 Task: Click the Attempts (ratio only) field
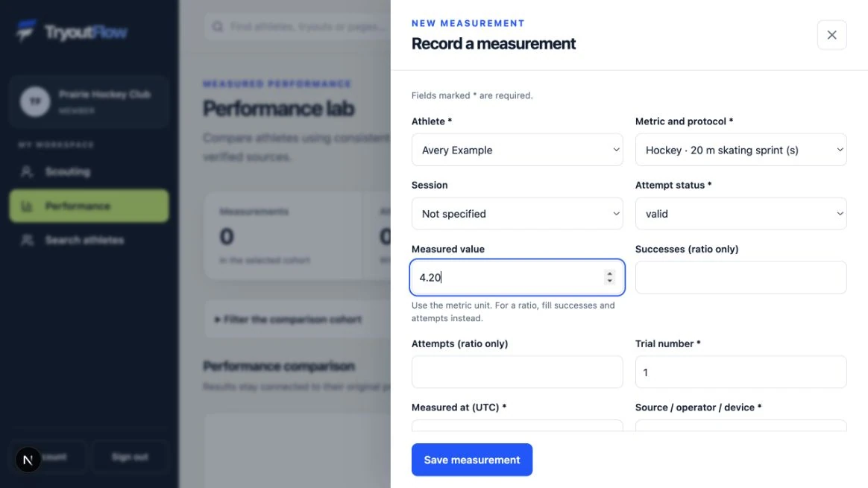(517, 372)
